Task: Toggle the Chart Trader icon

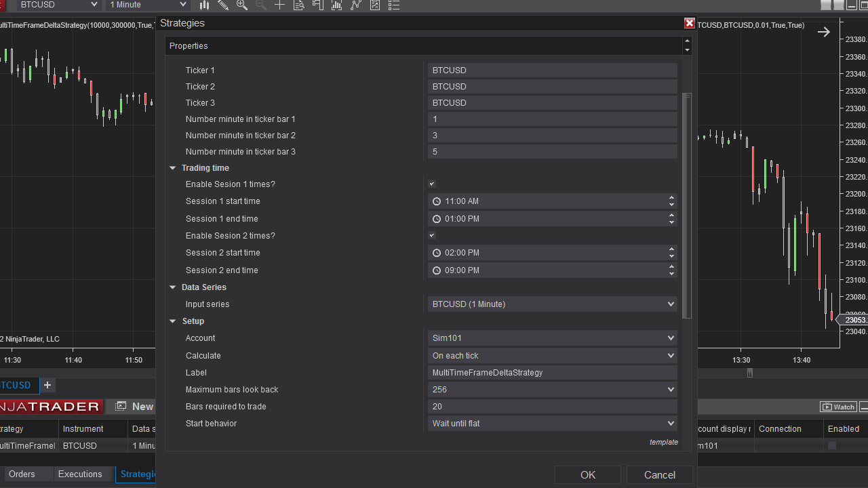Action: (x=318, y=5)
